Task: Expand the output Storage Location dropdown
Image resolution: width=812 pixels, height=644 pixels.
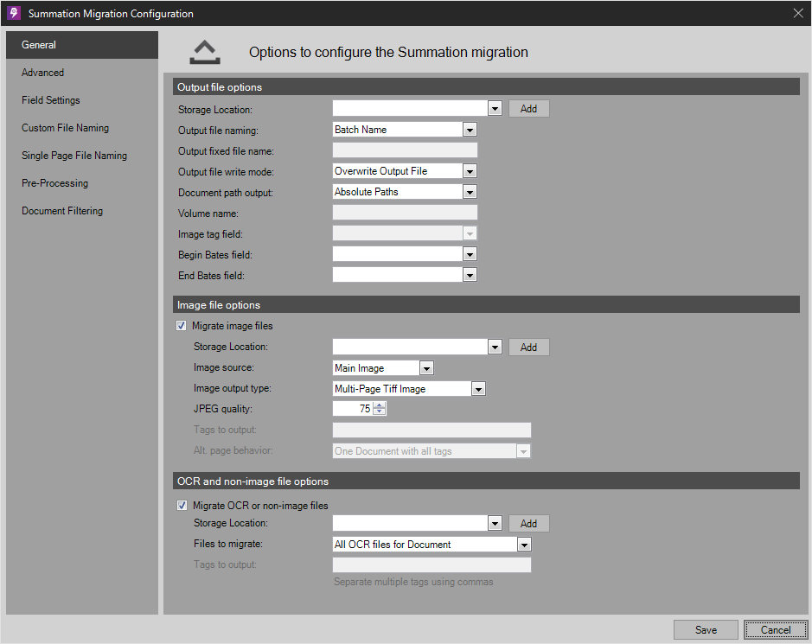Action: coord(496,109)
